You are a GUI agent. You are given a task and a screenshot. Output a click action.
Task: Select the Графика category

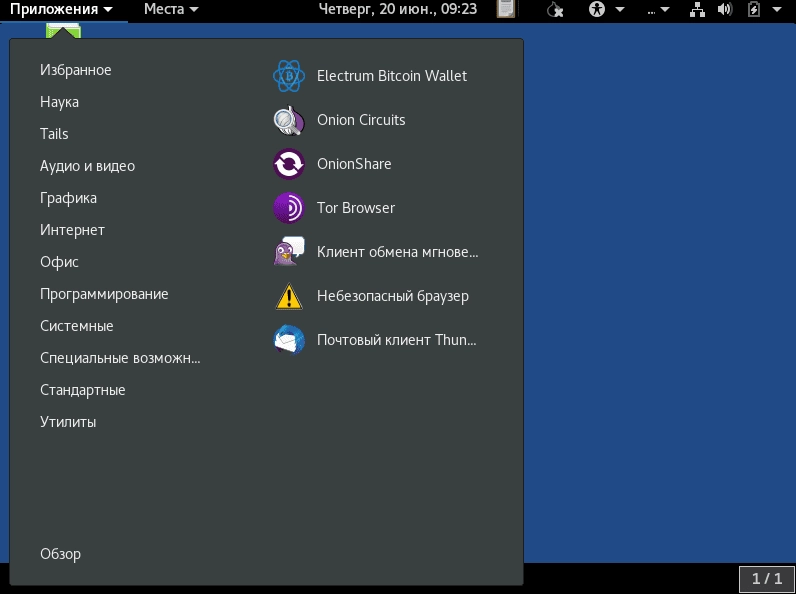68,198
